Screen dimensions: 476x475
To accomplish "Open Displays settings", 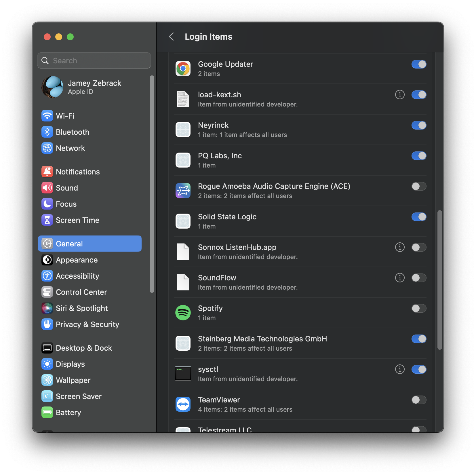I will 90,364.
